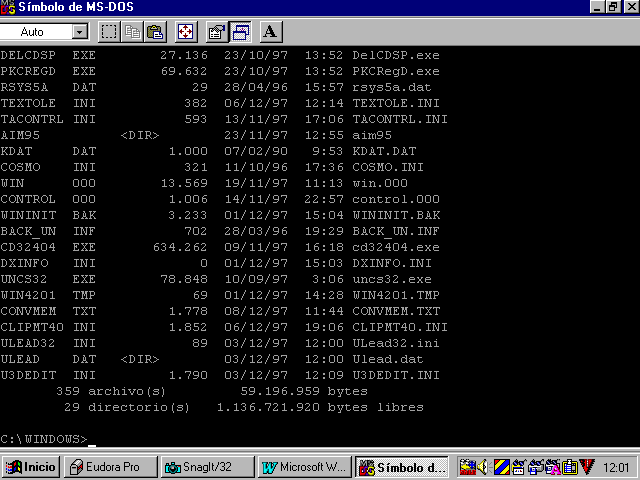Click the U3DEDIT.INI long file name
This screenshot has width=640, height=480.
click(x=396, y=375)
